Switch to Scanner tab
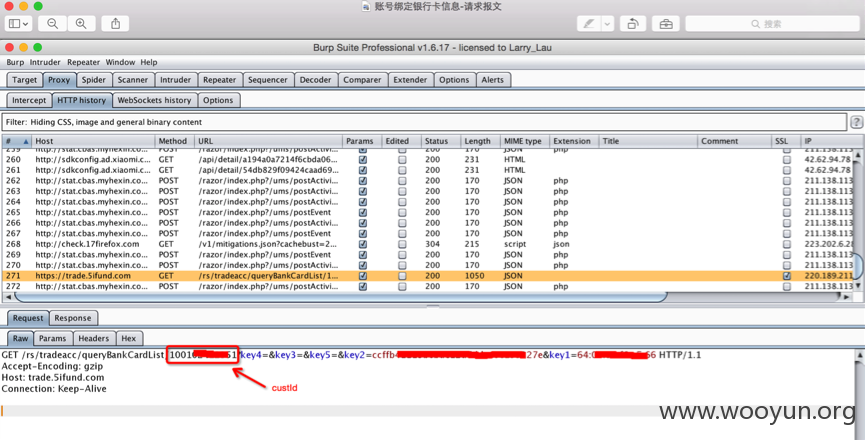Screen dimensions: 865x440 click(132, 80)
